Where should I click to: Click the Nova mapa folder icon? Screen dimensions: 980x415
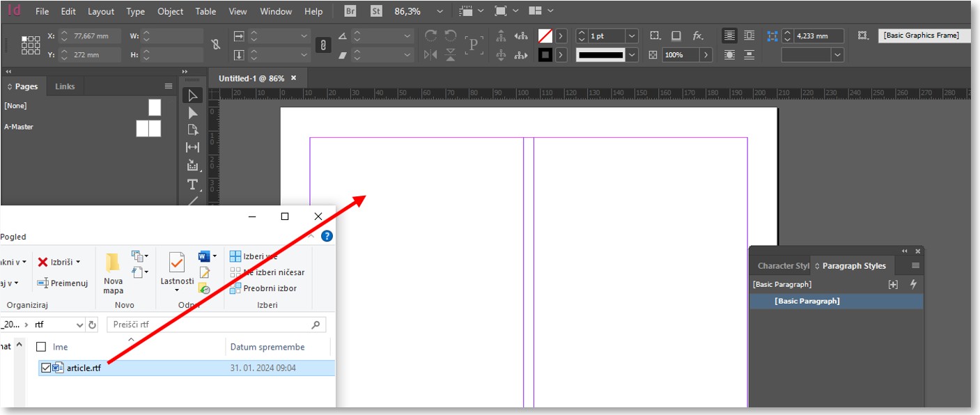(x=113, y=263)
